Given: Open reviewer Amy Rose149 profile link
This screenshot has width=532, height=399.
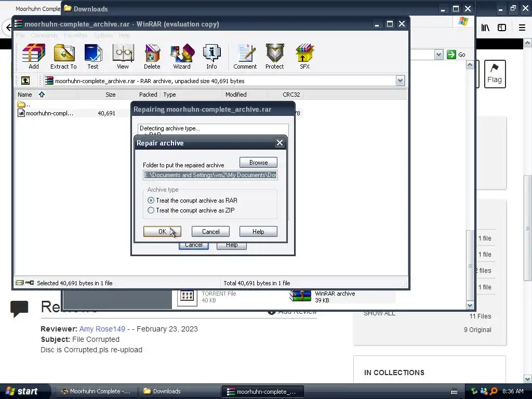Looking at the screenshot, I should (102, 329).
